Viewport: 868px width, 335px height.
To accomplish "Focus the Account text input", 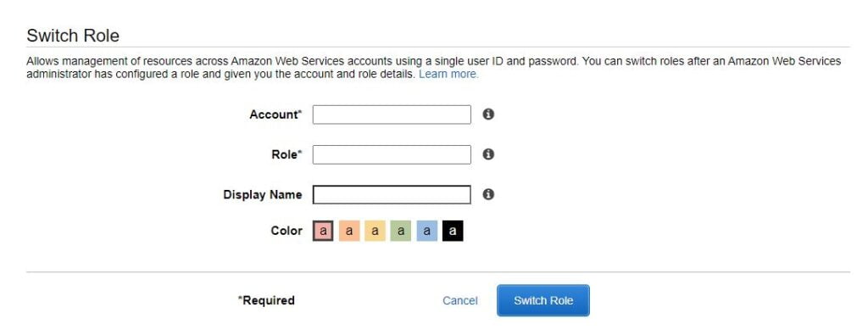I will (x=392, y=114).
